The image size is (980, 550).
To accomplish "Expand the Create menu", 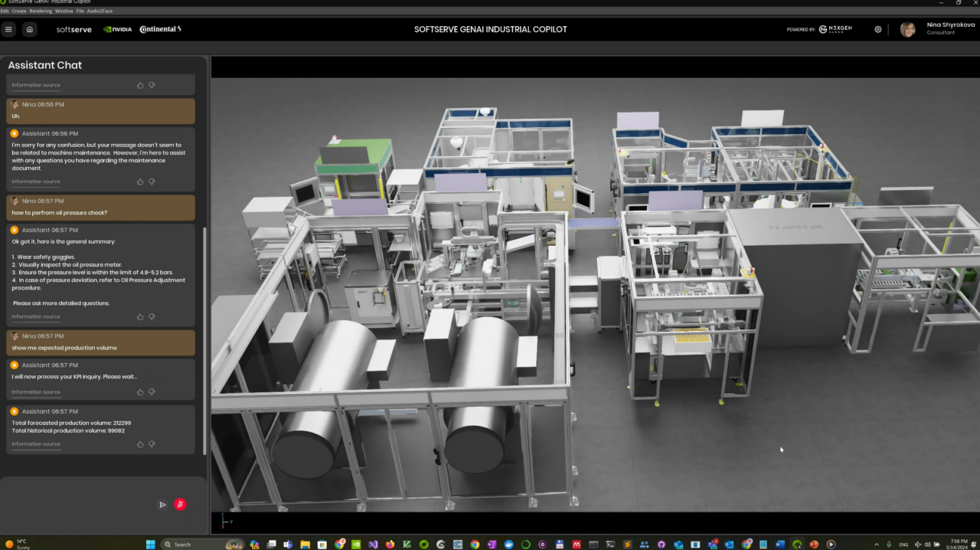I will click(19, 11).
